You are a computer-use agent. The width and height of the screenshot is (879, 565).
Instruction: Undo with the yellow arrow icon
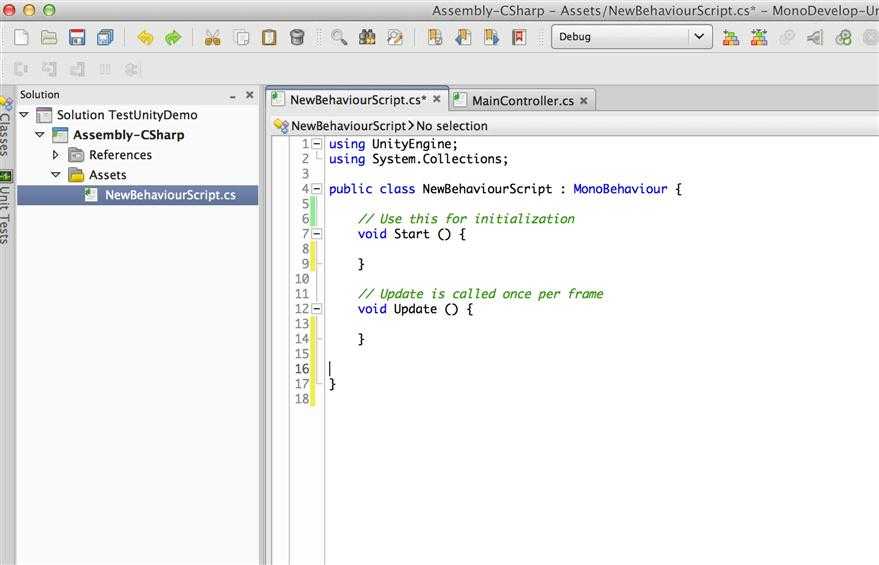pos(145,38)
